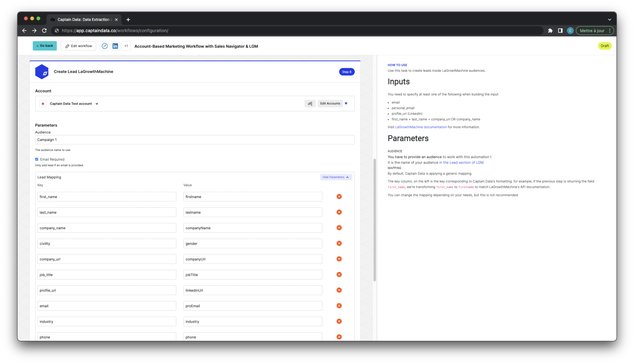Click the +1 more integrations badge

click(x=126, y=46)
